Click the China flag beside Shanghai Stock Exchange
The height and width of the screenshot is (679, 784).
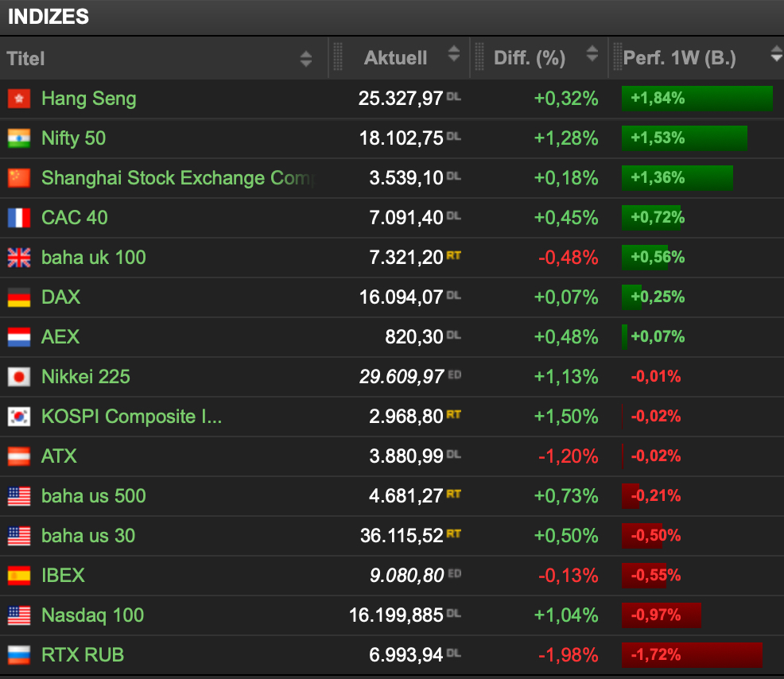[19, 178]
